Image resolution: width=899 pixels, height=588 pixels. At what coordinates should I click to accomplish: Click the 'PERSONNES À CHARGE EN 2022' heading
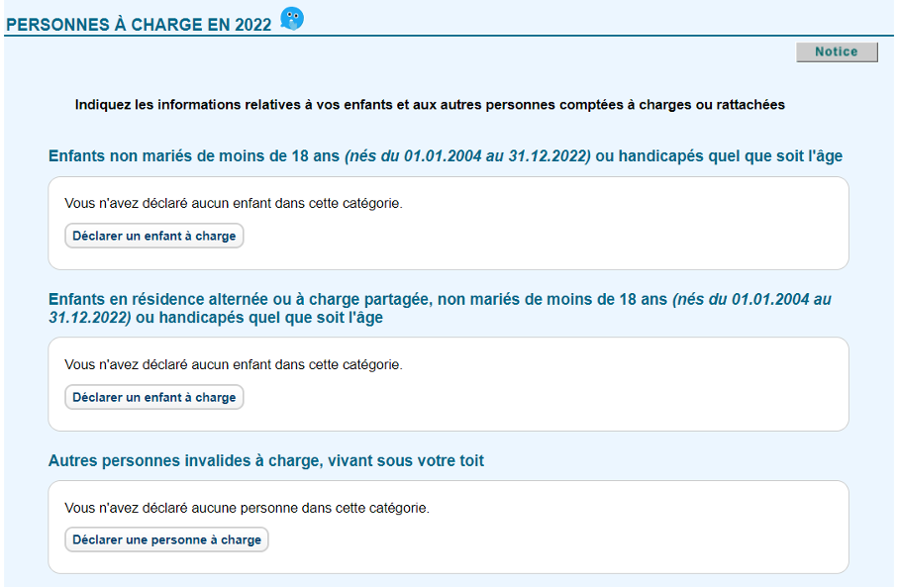click(x=139, y=25)
